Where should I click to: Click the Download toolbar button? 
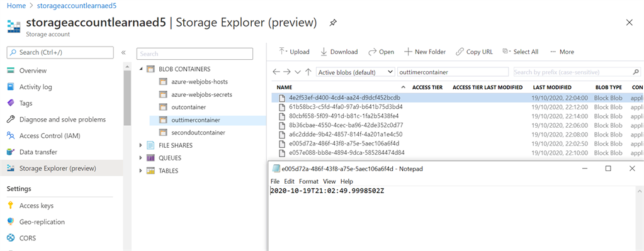tap(339, 52)
